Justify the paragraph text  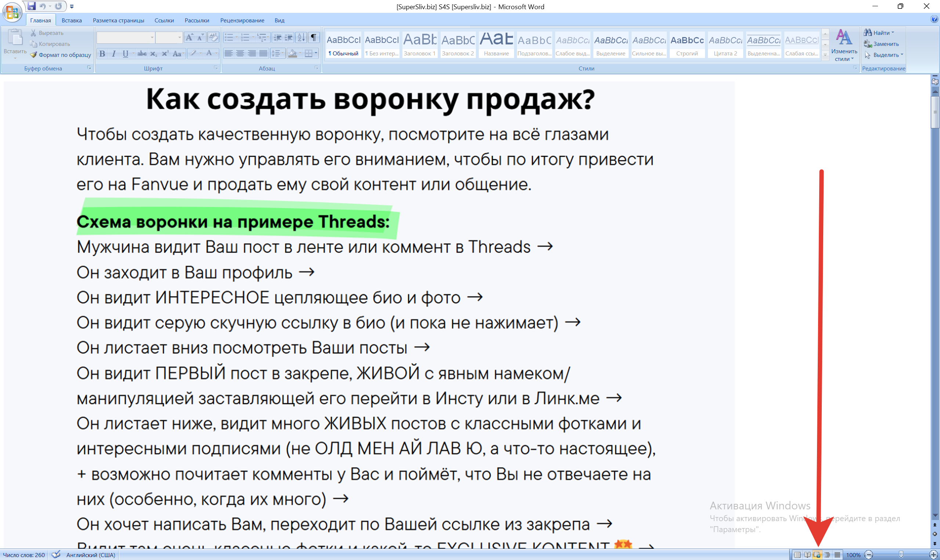(264, 54)
